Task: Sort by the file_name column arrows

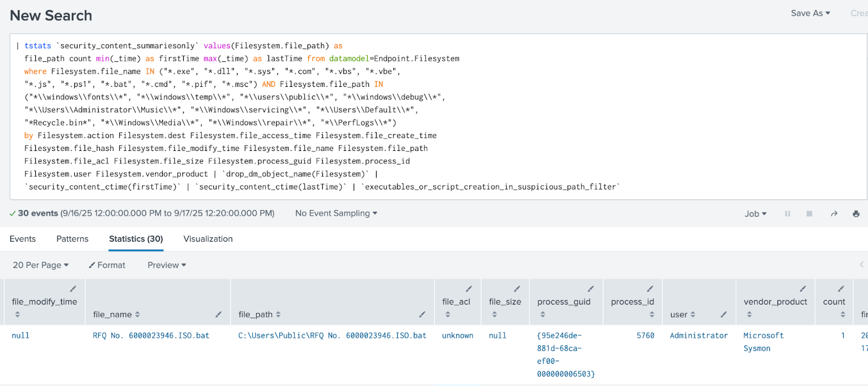Action: 137,314
